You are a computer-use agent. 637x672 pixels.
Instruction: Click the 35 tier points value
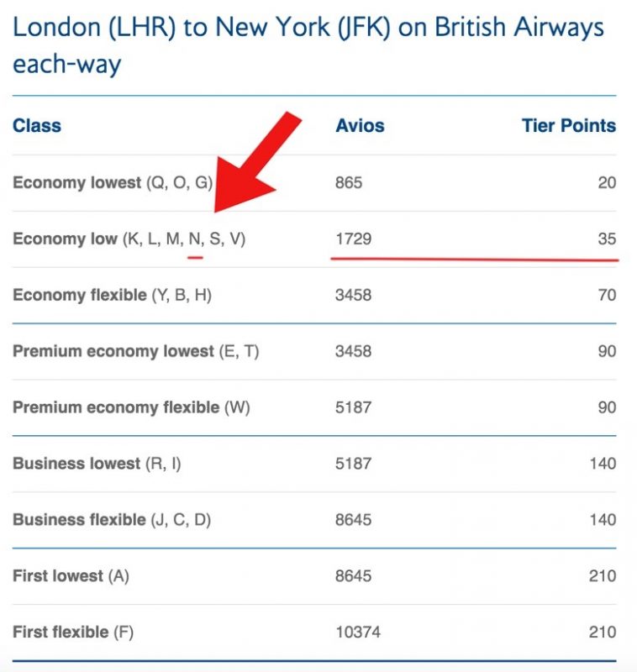point(607,239)
